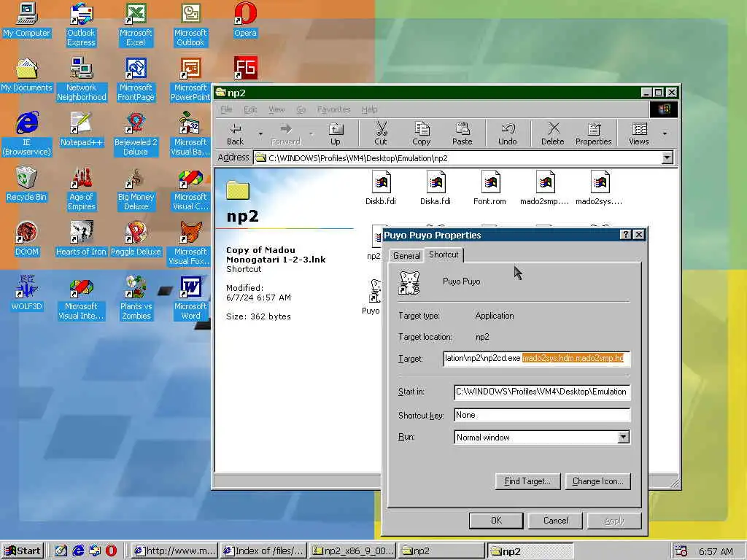Viewport: 747px width, 560px height.
Task: Launch Opera browser desktop icon
Action: [245, 20]
